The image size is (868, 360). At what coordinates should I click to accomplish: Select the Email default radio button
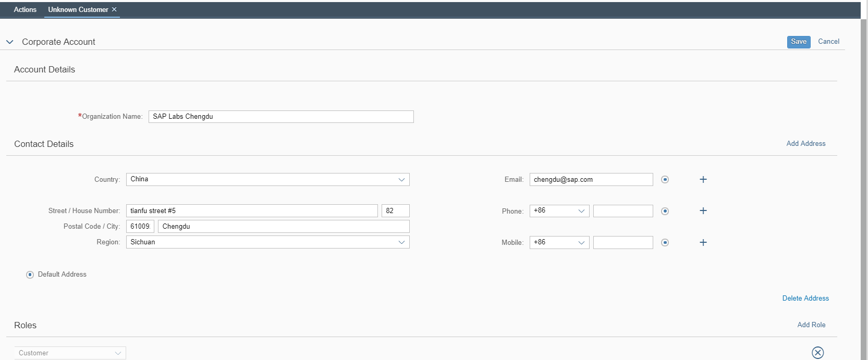665,179
